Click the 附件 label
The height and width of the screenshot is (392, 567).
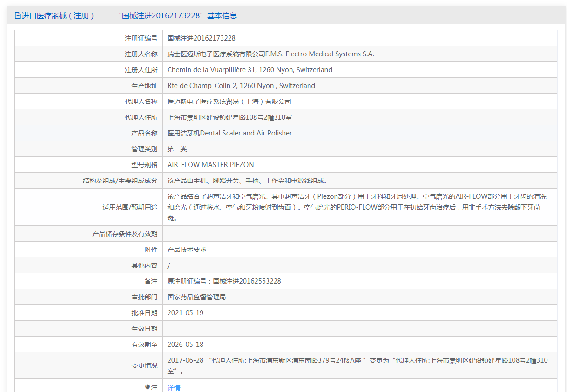coord(151,250)
